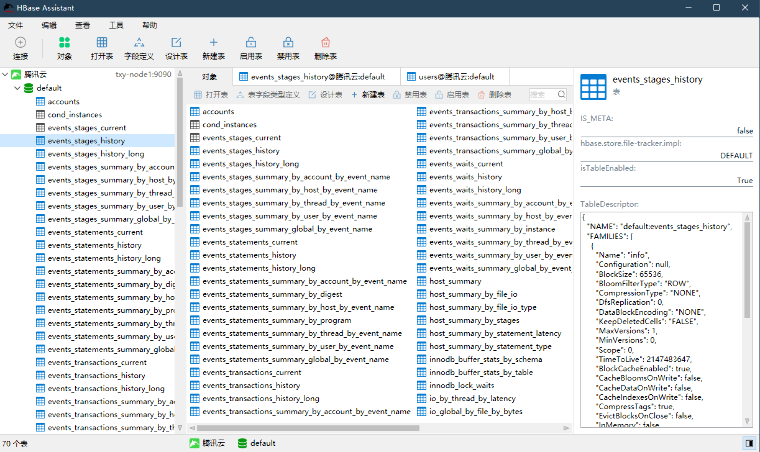Click the 打开表 (Open Table) main toolbar icon
The width and height of the screenshot is (760, 452).
click(102, 48)
